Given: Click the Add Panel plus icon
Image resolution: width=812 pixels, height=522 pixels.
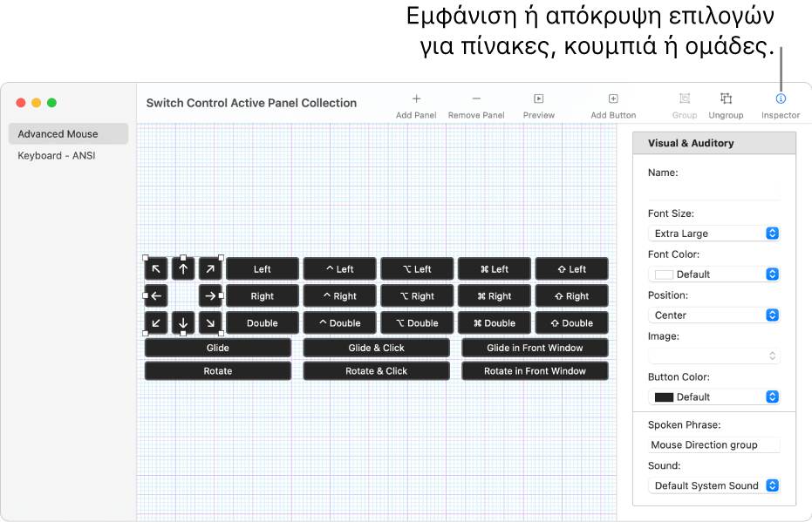Looking at the screenshot, I should pos(416,98).
